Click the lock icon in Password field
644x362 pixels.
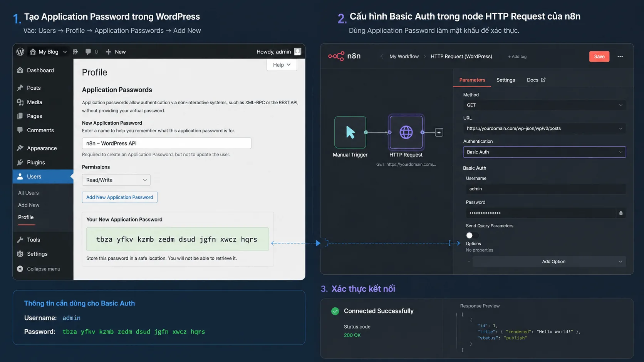point(621,213)
